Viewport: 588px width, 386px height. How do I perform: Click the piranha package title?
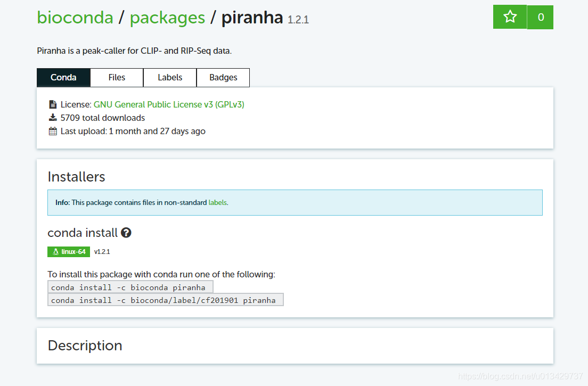(x=252, y=18)
